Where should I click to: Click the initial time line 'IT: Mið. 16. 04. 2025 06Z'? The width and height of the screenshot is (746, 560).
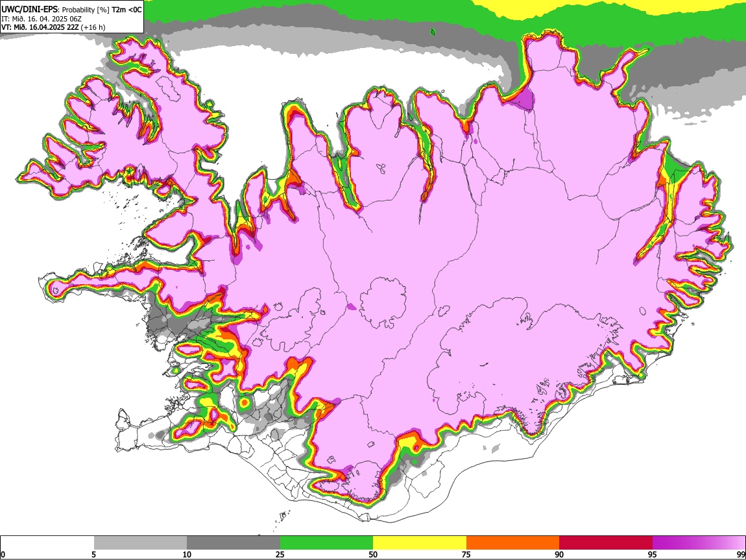tap(42, 19)
